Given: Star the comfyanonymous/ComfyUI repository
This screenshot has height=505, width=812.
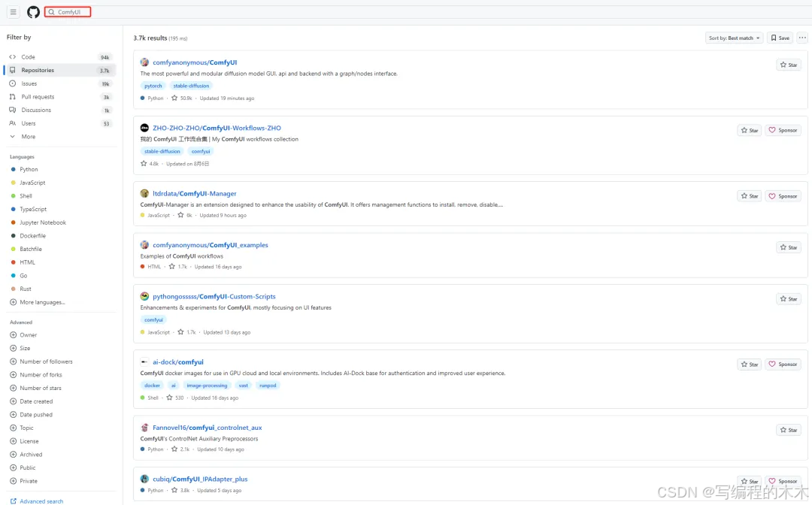Looking at the screenshot, I should [789, 65].
